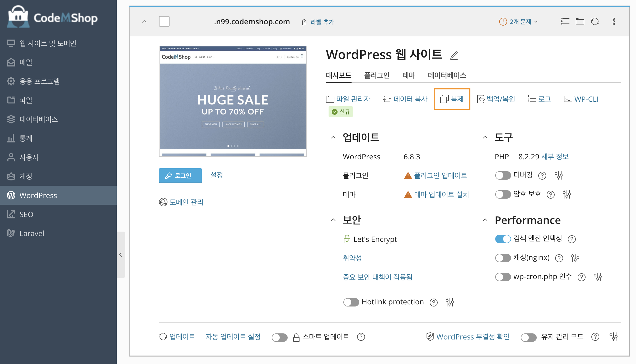Turn off search engine indexing toggle
Viewport: 636px width, 364px height.
click(503, 239)
